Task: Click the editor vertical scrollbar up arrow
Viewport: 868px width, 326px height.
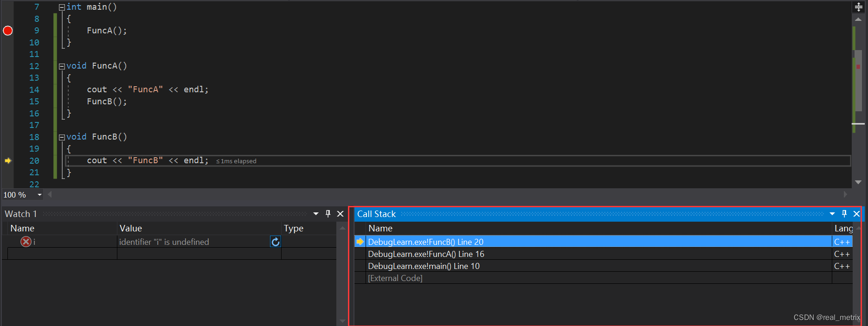Action: click(858, 19)
